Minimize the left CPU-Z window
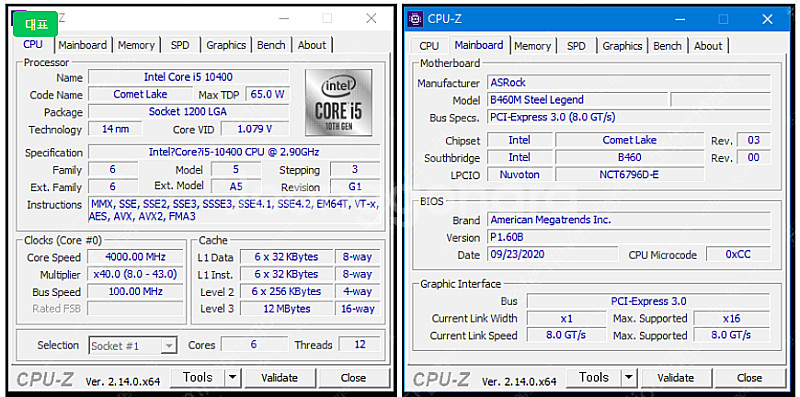The image size is (800, 397). click(x=284, y=18)
